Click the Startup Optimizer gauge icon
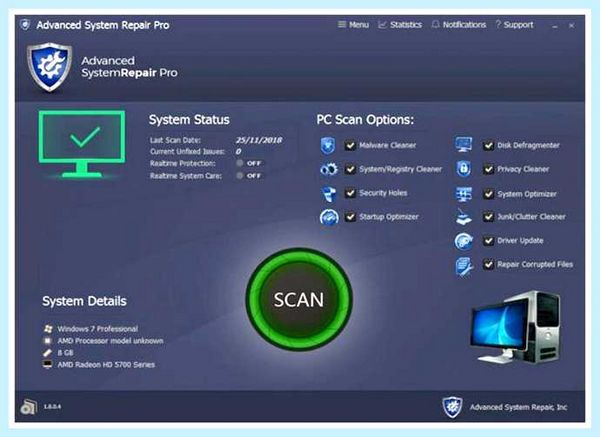 pyautogui.click(x=329, y=217)
